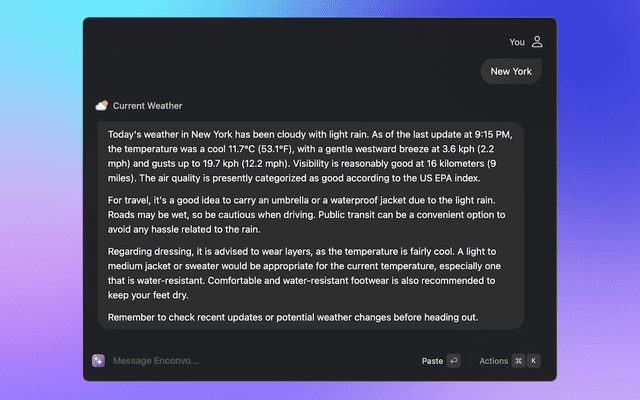Click the user profile avatar icon
Viewport: 640px width, 400px height.
537,42
